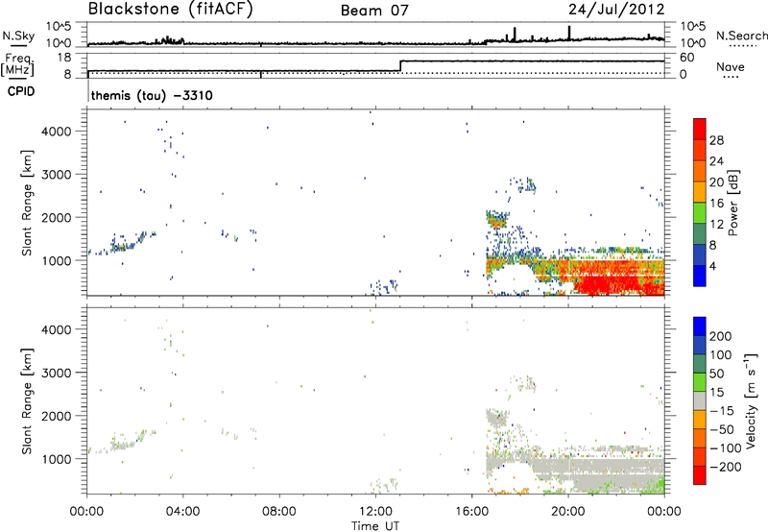Select the 'themis (tau) -3310' text
This screenshot has height=532, width=768.
152,95
